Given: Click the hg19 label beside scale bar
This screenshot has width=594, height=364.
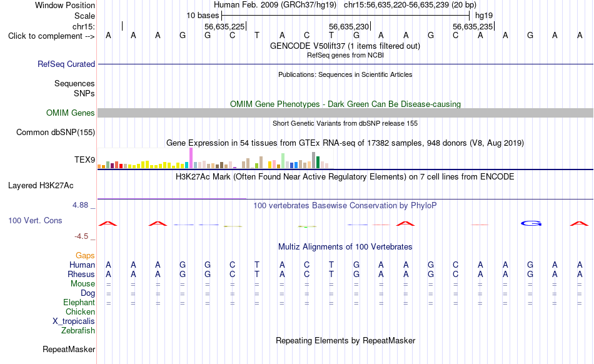Looking at the screenshot, I should pos(484,16).
